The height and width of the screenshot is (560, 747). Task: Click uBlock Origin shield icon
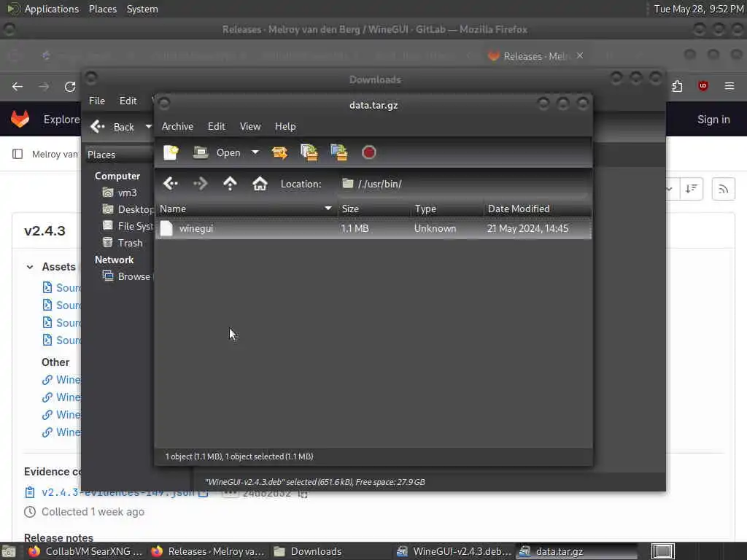coord(703,86)
